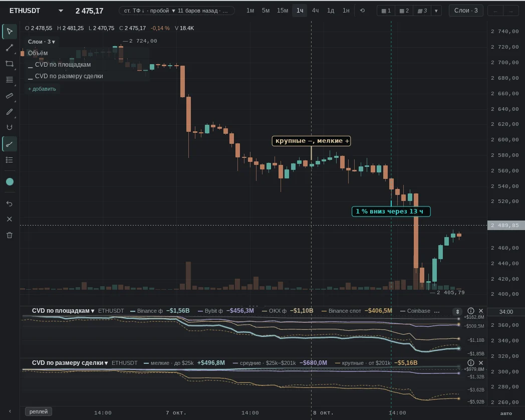
Task: Toggle the magnet snap tool
Action: tap(10, 127)
